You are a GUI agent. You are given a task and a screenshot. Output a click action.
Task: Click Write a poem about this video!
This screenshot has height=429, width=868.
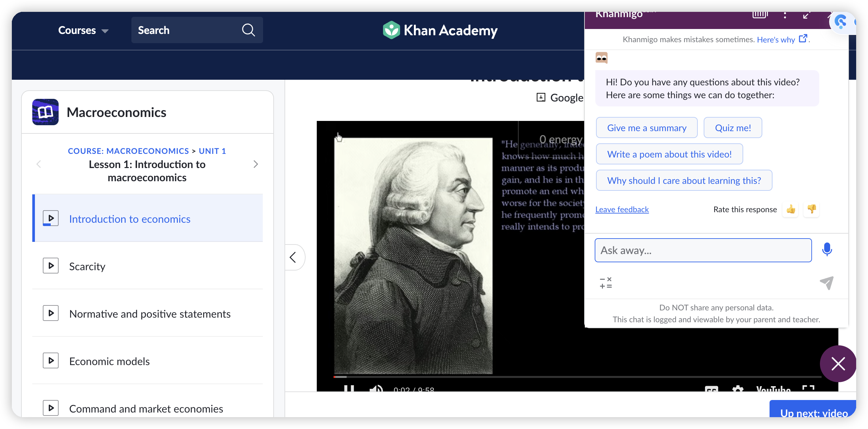tap(669, 154)
